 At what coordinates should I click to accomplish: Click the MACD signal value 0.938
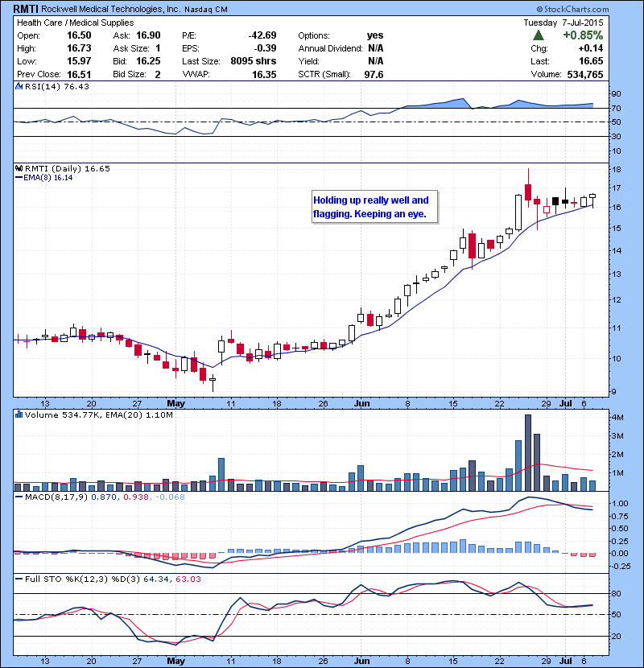tap(136, 497)
